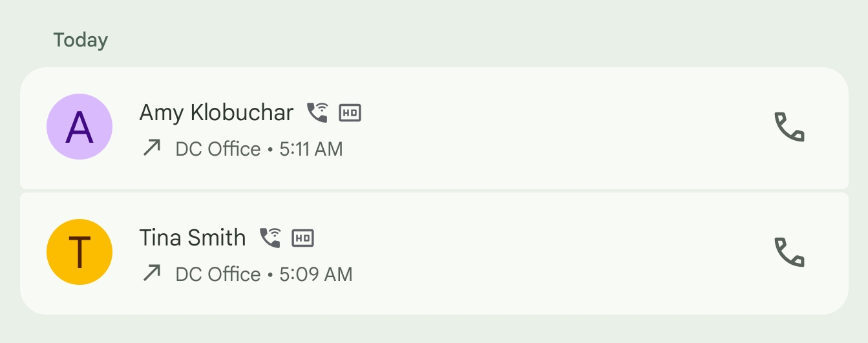Select the 5:09 AM timestamp
This screenshot has height=343, width=868.
316,274
